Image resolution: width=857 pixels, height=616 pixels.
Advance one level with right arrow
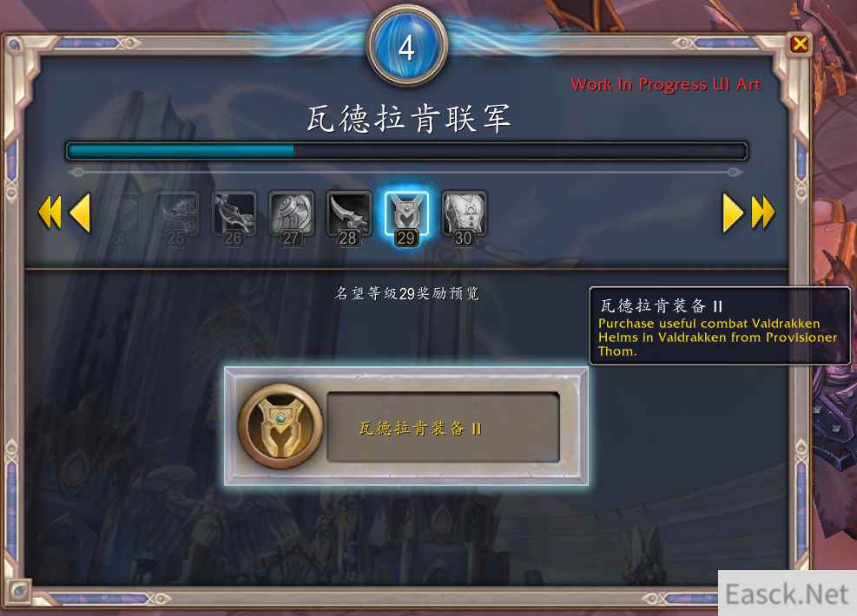[x=733, y=213]
